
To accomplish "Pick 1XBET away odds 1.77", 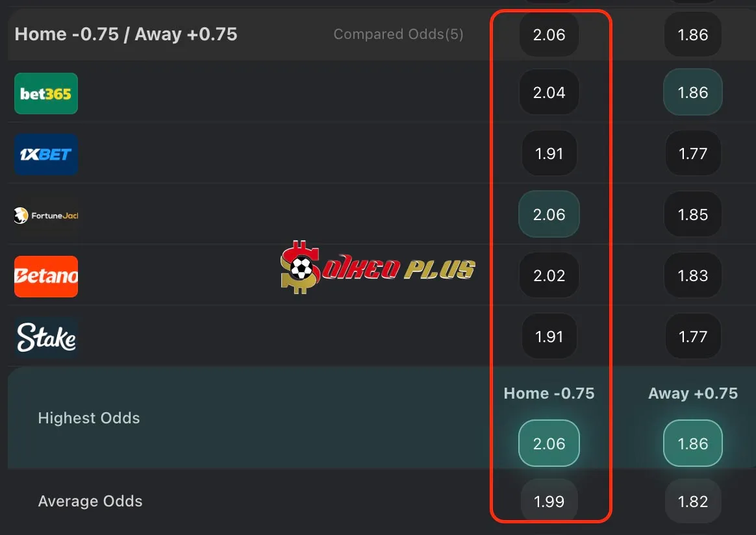I will coord(693,153).
